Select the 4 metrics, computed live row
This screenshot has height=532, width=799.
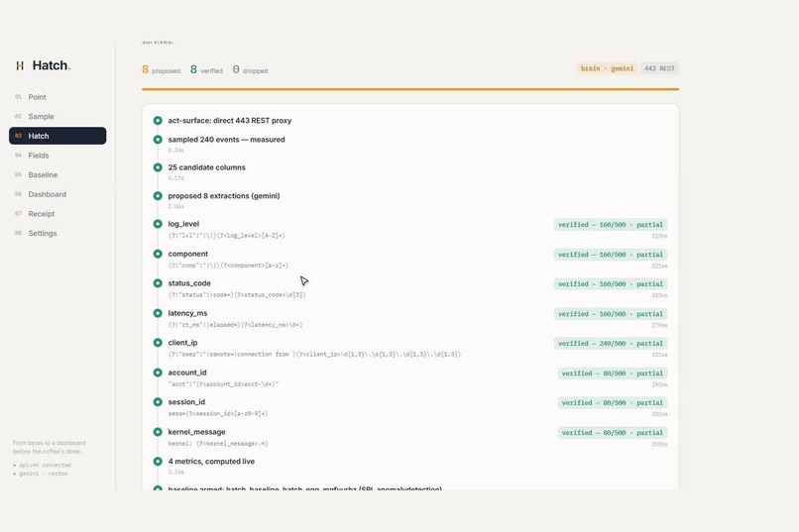[211, 462]
